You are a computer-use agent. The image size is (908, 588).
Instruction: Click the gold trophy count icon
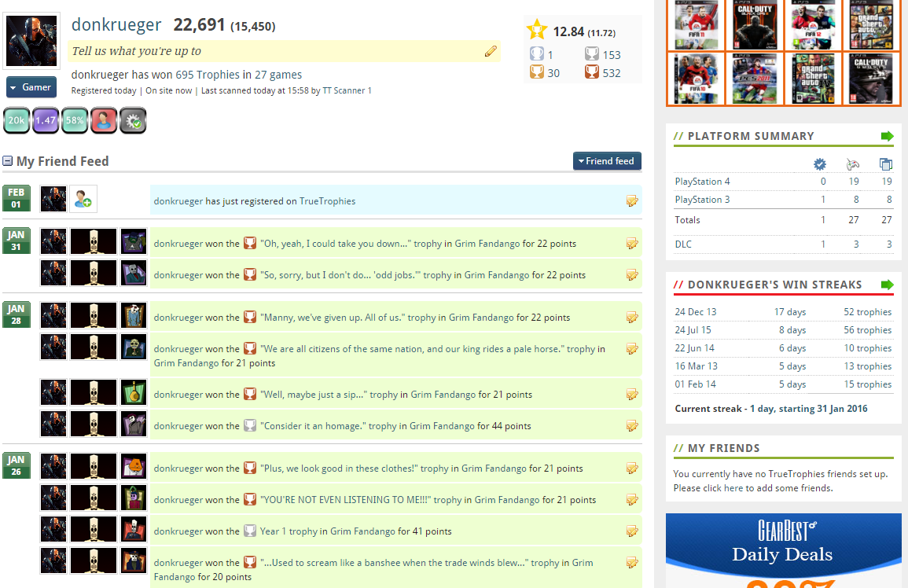[537, 72]
